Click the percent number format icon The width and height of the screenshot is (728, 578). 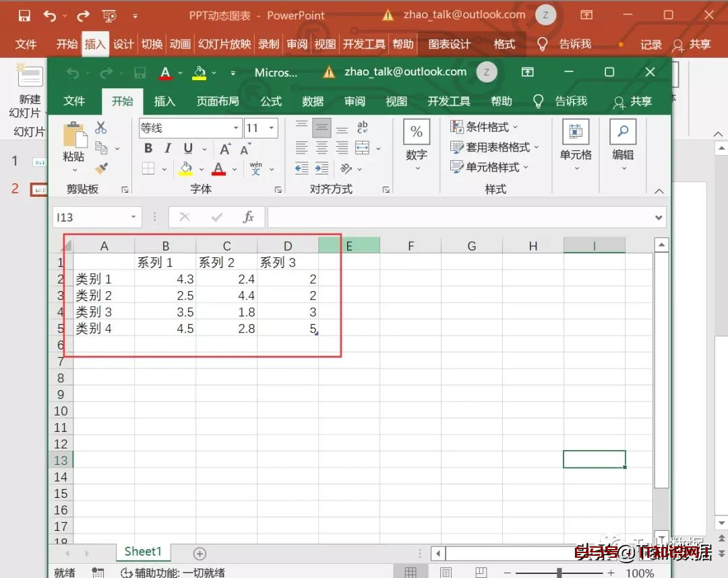click(x=416, y=132)
